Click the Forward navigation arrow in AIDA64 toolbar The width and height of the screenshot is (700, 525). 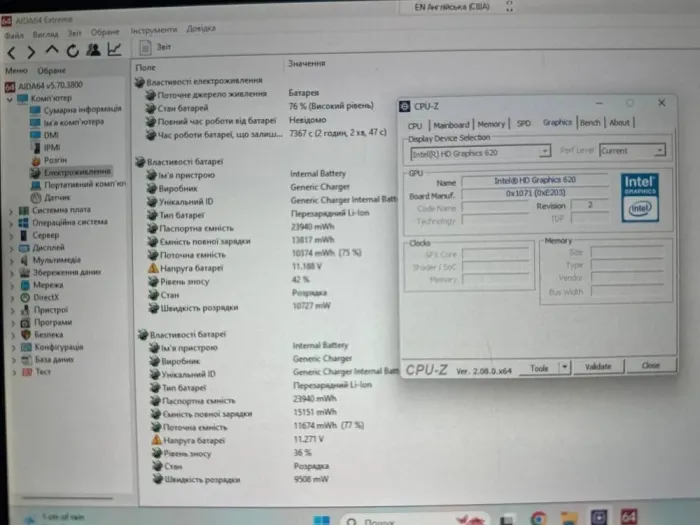[x=33, y=51]
